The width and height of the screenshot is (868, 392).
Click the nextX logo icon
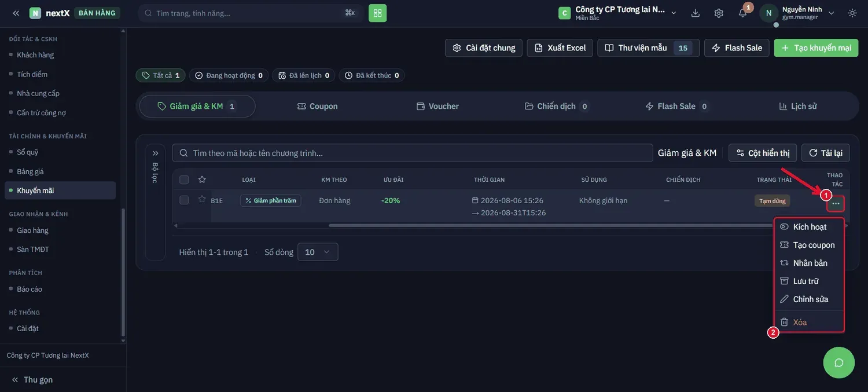pos(35,13)
